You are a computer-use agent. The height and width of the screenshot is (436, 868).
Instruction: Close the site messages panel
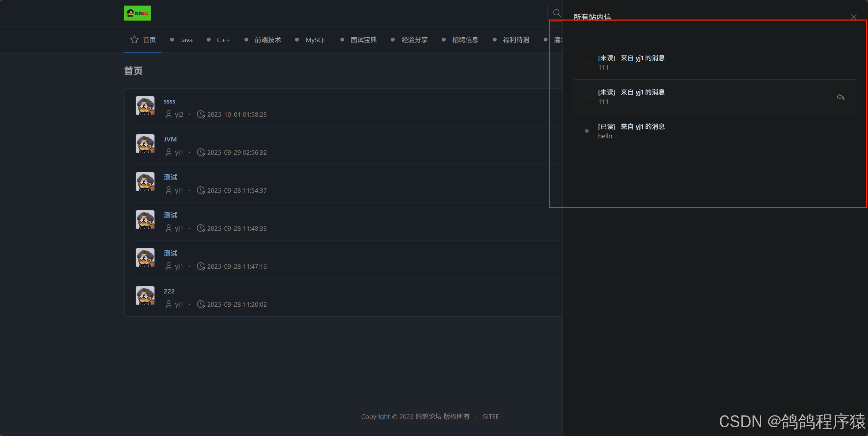point(853,17)
